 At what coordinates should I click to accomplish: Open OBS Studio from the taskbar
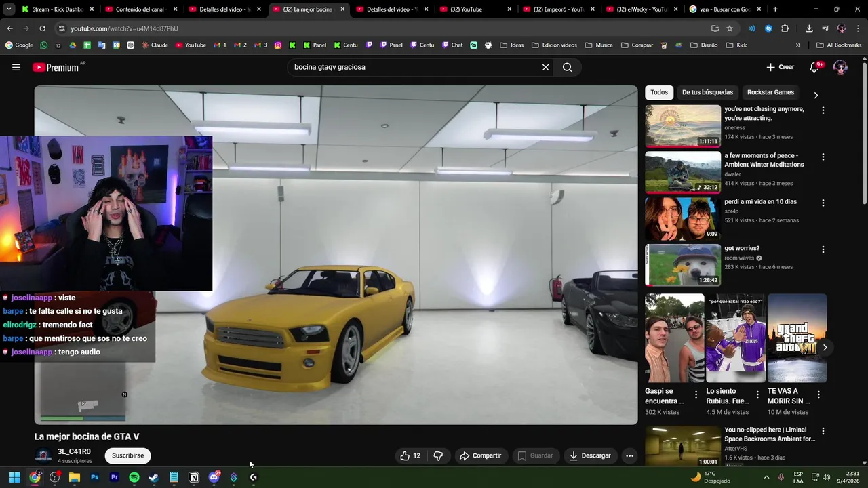click(55, 477)
